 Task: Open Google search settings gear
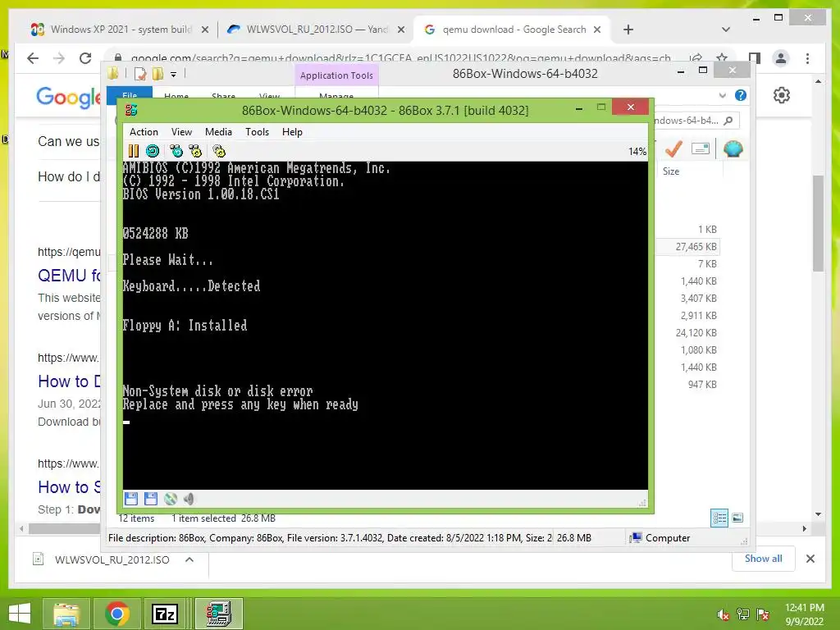click(782, 95)
